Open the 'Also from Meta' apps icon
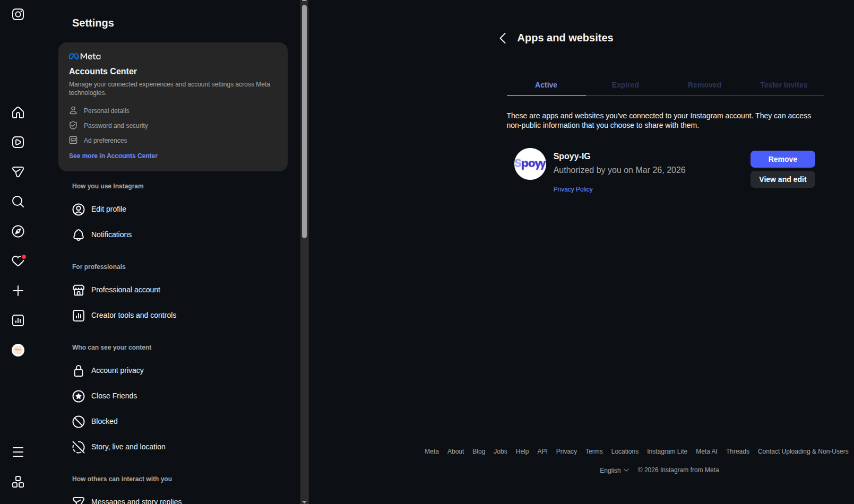Screen dimensions: 854x504 point(18,482)
